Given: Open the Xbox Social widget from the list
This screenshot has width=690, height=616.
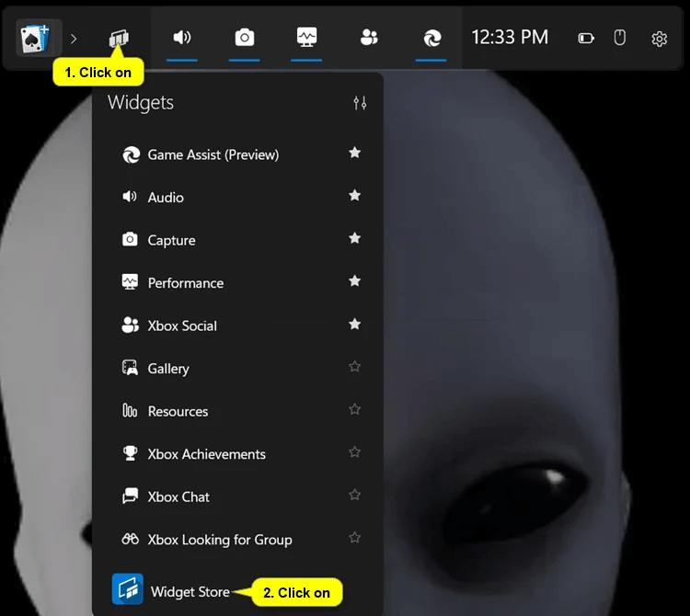Looking at the screenshot, I should 182,325.
